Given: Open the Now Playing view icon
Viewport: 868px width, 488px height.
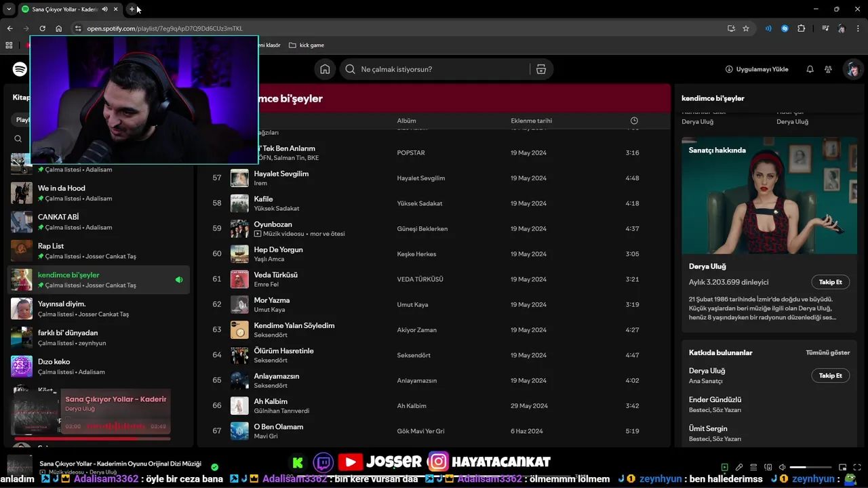Looking at the screenshot, I should point(724,467).
